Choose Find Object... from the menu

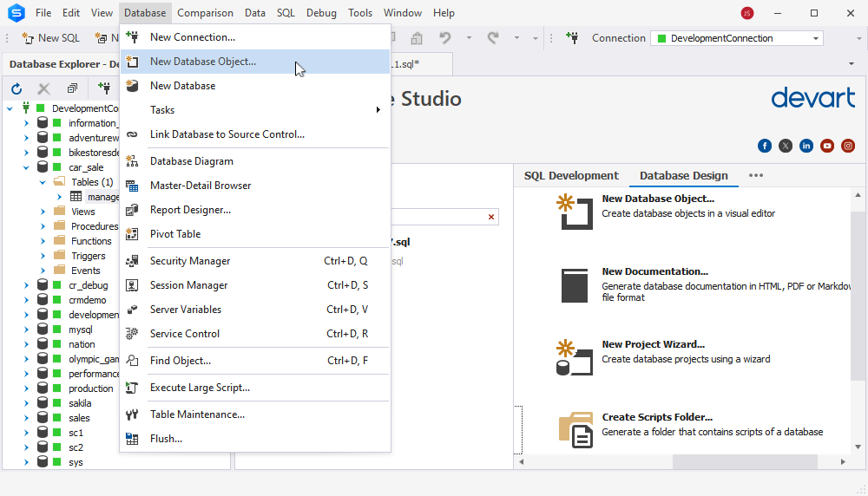pos(255,361)
